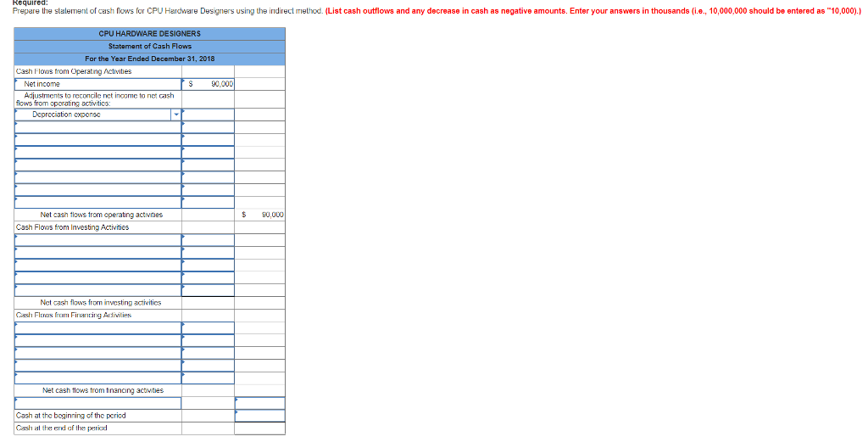Click the Cash at the end of the period label
Screen dimensions: 868x442
[x=61, y=428]
